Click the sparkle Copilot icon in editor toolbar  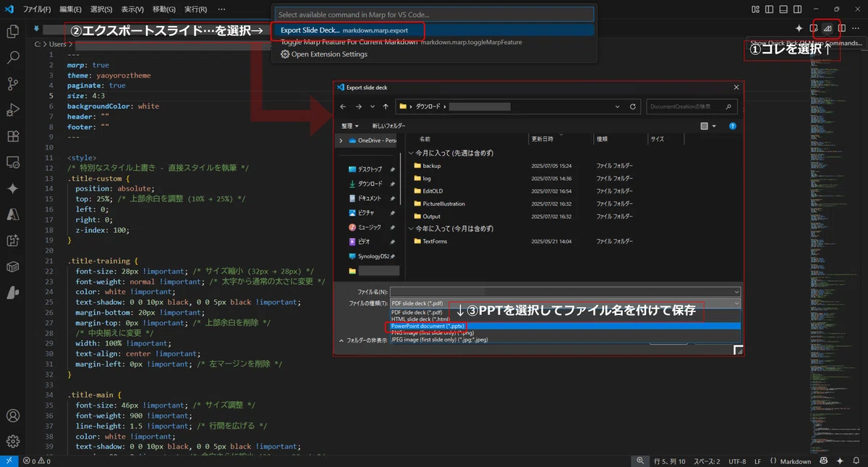799,28
